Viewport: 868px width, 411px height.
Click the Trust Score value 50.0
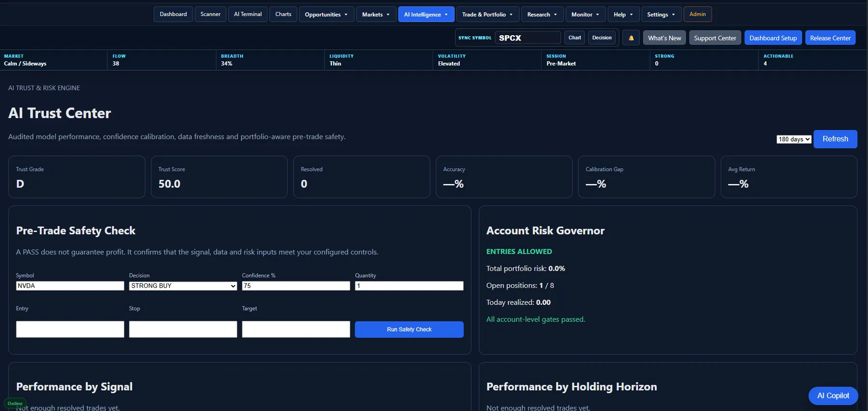coord(169,184)
